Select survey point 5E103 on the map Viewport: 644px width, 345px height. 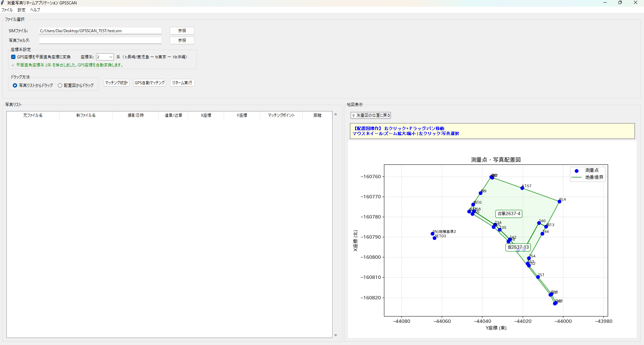tap(434, 238)
